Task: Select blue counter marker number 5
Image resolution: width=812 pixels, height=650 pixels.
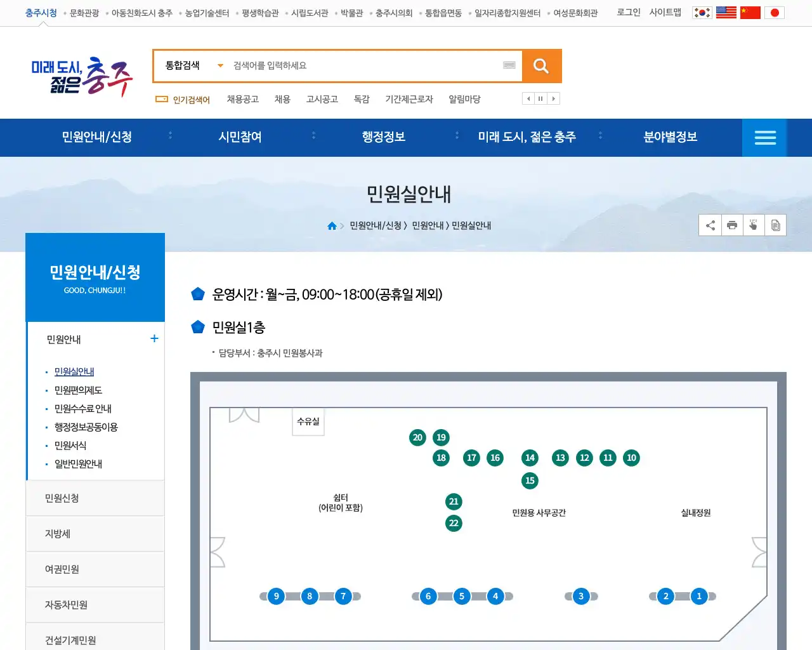Action: [462, 596]
